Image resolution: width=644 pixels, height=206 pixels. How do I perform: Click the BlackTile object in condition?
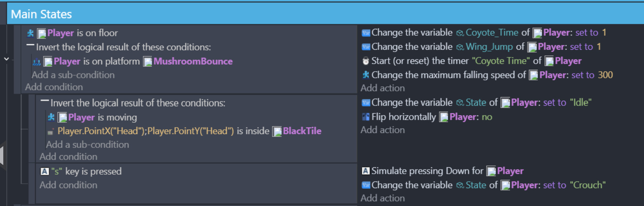tap(302, 131)
